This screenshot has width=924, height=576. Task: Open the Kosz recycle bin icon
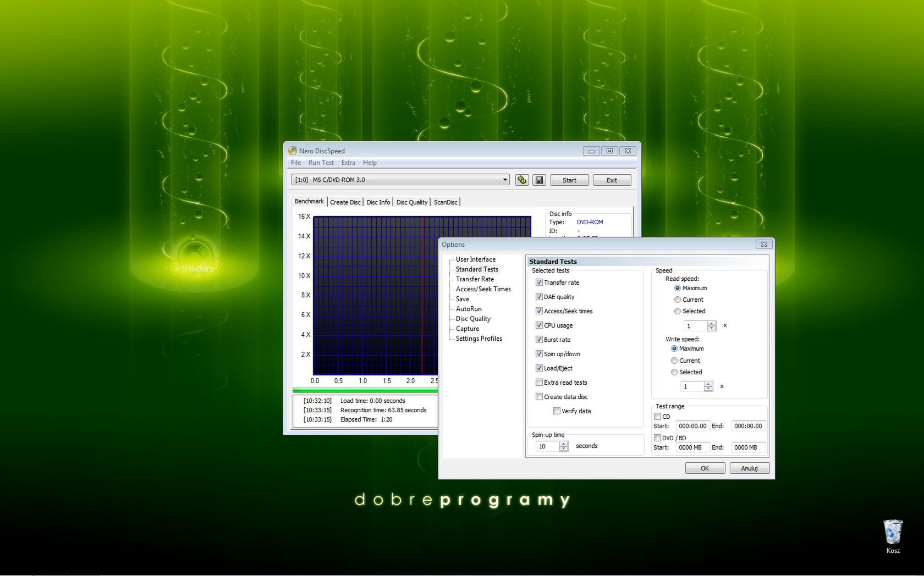click(x=893, y=536)
